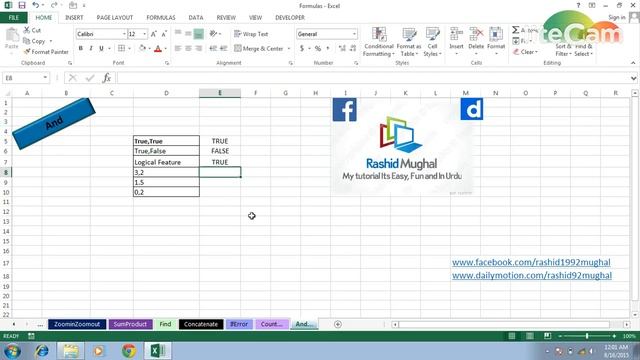Decrease font size with smaller A
The width and height of the screenshot is (640, 360).
[164, 34]
